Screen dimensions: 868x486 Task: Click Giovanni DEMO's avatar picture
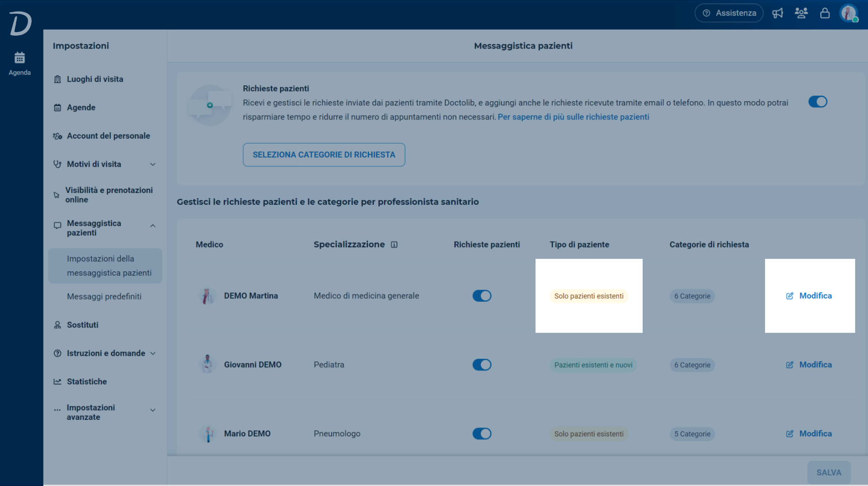coord(208,364)
